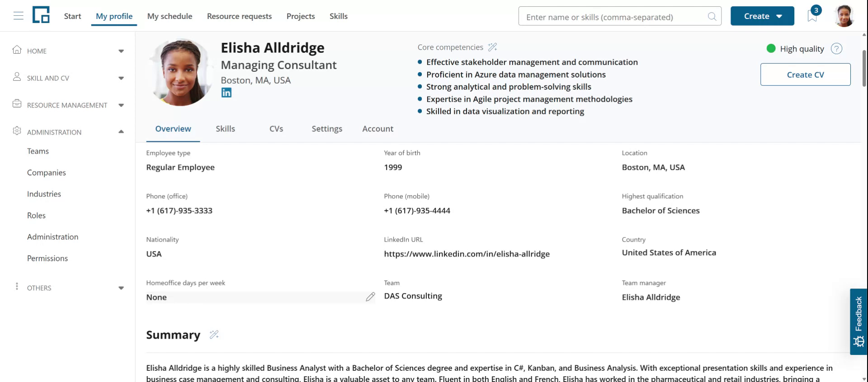Edit Homeoffice days with pencil icon
The image size is (868, 382).
click(x=370, y=297)
